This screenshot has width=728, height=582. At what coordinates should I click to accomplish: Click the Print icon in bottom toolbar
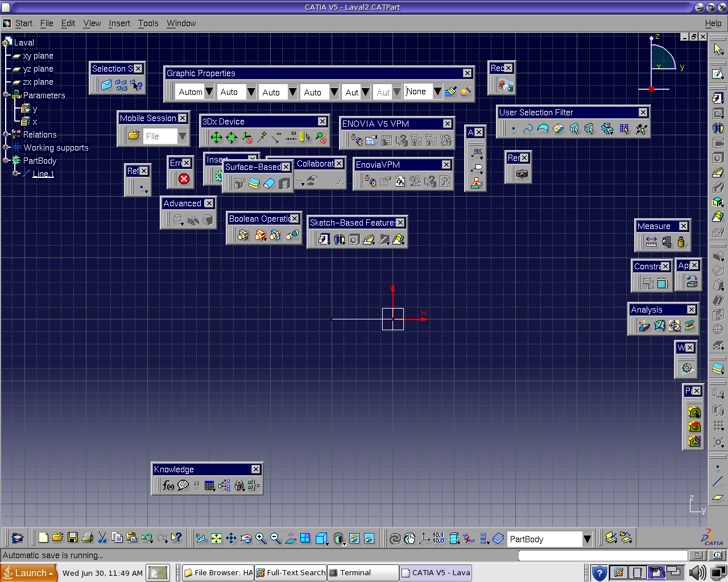pyautogui.click(x=88, y=538)
